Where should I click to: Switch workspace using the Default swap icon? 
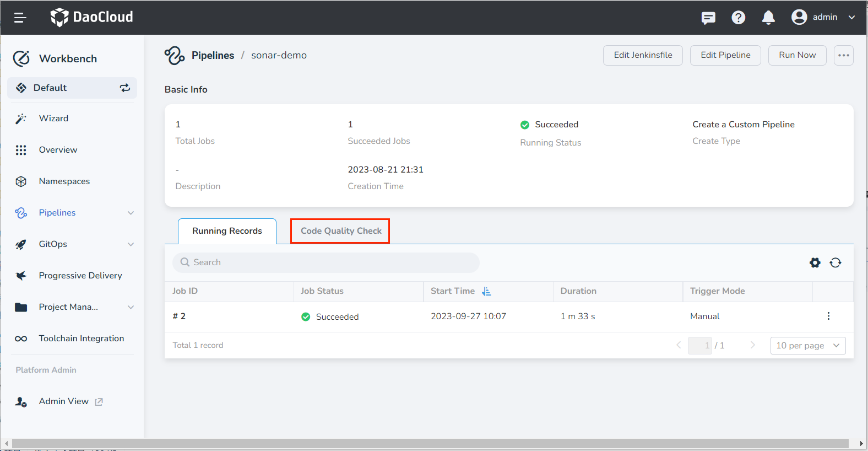125,88
